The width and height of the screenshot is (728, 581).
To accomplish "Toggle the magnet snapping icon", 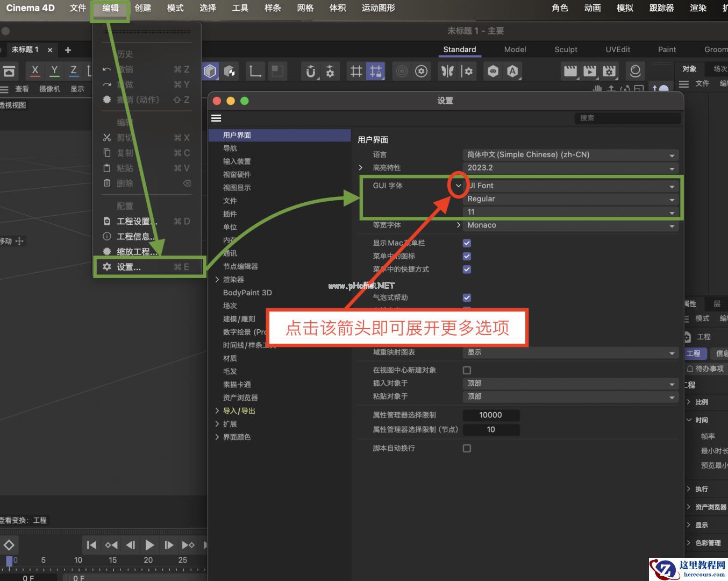I will [310, 71].
